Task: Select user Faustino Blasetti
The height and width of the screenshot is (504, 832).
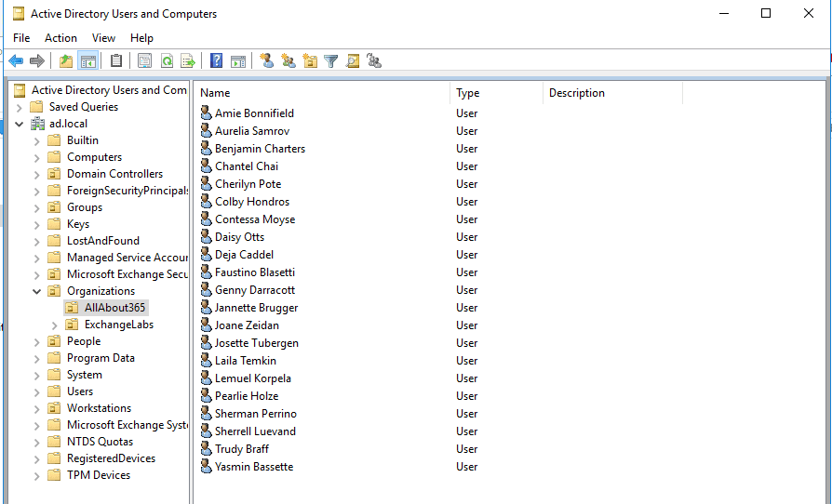Action: click(x=255, y=272)
